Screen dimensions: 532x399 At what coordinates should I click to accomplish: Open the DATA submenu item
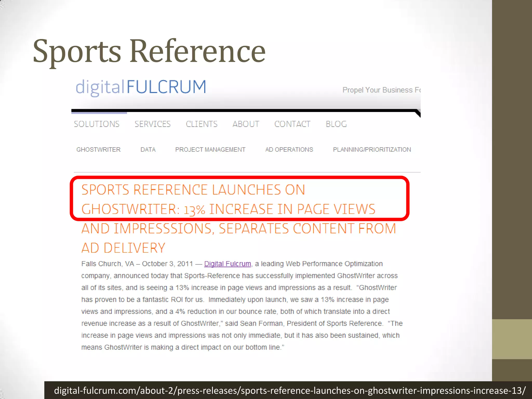pyautogui.click(x=148, y=150)
